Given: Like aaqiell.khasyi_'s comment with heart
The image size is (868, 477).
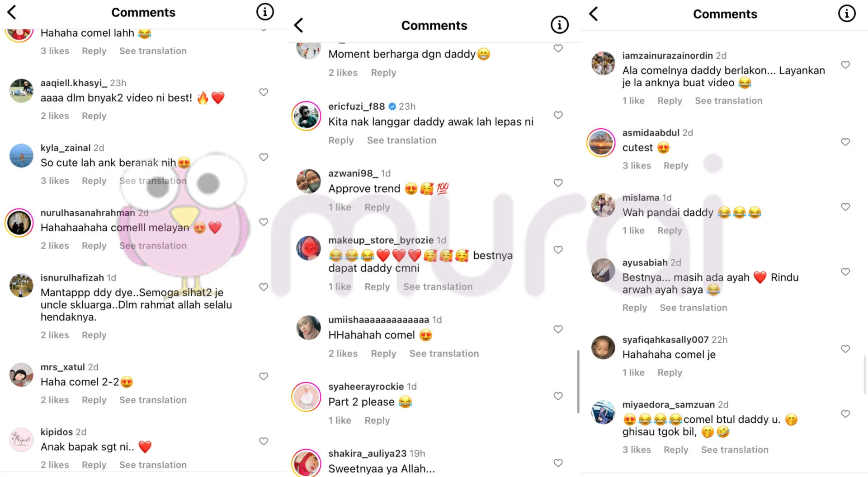Looking at the screenshot, I should 264,92.
